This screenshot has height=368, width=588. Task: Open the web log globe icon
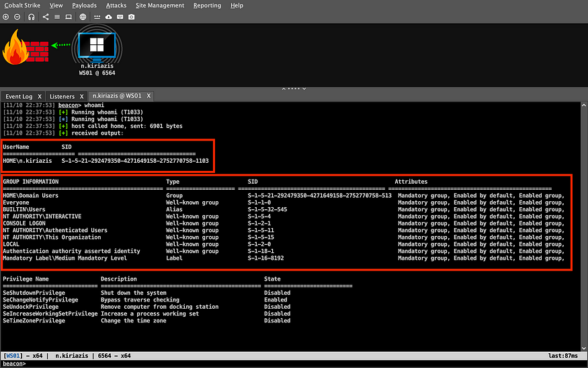(x=83, y=17)
